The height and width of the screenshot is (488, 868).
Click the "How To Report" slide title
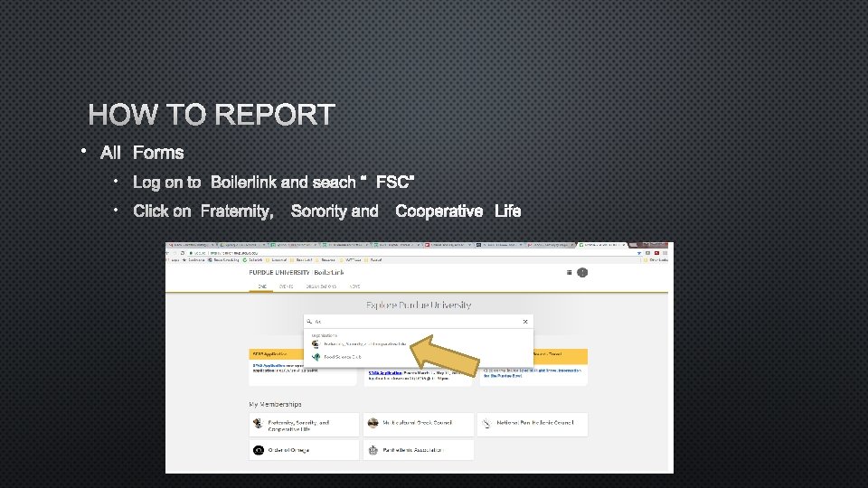coord(212,115)
